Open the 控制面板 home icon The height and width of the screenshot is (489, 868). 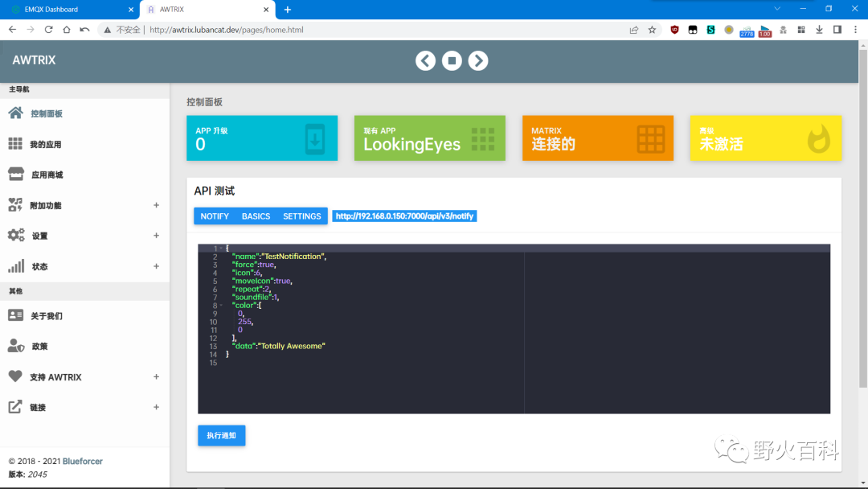click(15, 113)
